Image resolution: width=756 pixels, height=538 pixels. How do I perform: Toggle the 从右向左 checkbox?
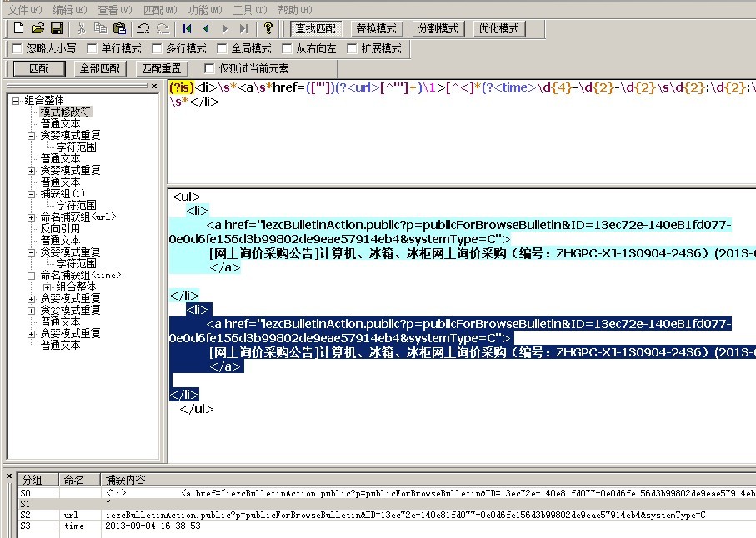[x=287, y=48]
